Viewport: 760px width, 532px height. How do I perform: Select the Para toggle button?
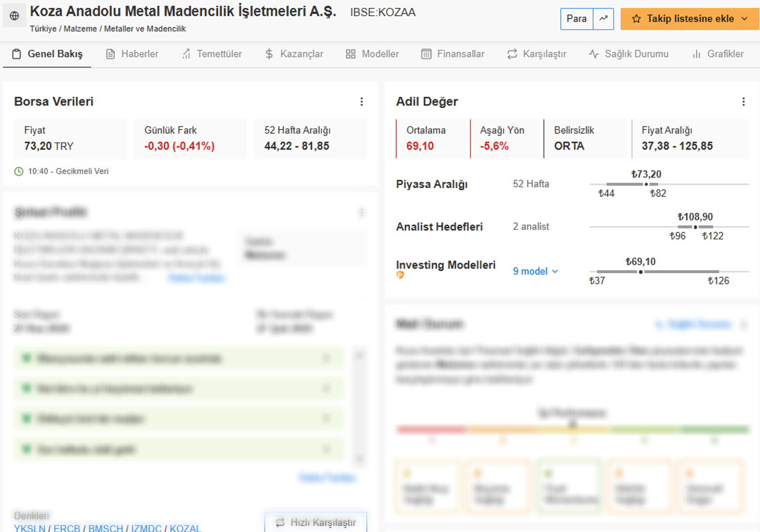point(577,19)
